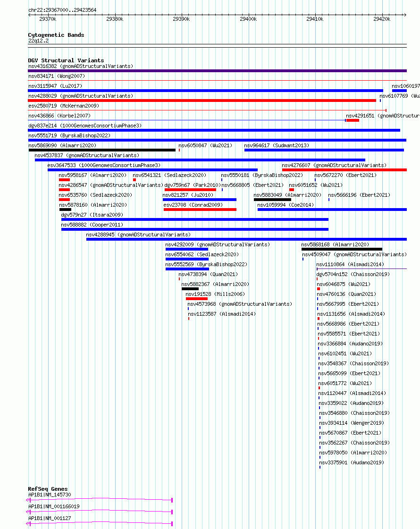Open nsv1131656 (Alsmadi2014) entry

tap(352, 314)
